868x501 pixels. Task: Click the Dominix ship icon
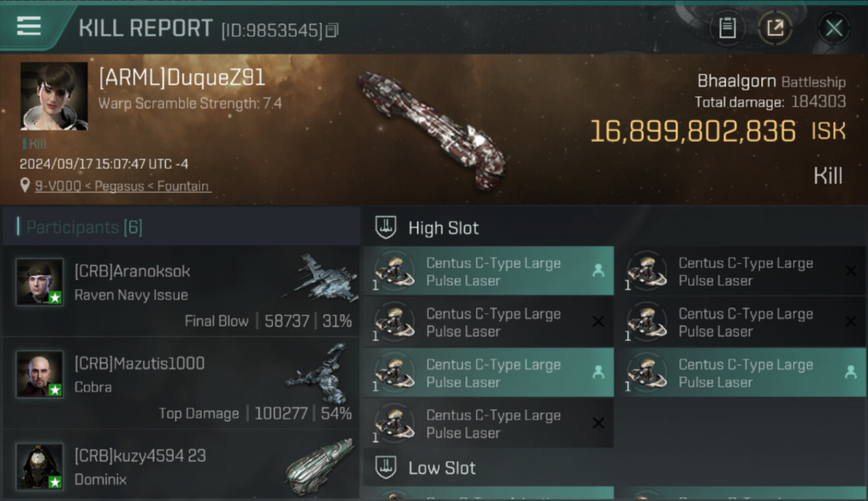click(x=319, y=464)
